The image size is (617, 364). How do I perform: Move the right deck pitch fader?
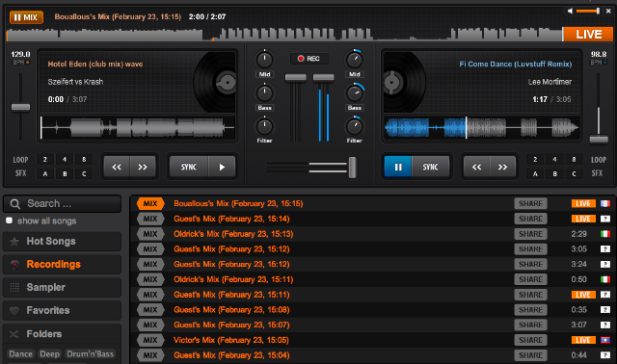pyautogui.click(x=599, y=139)
